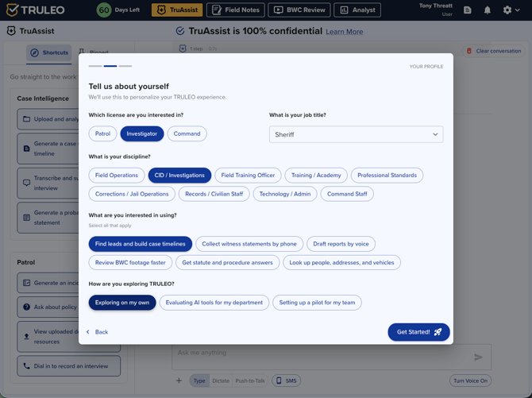The height and width of the screenshot is (398, 532).
Task: Follow the Learn More link
Action: coord(344,32)
